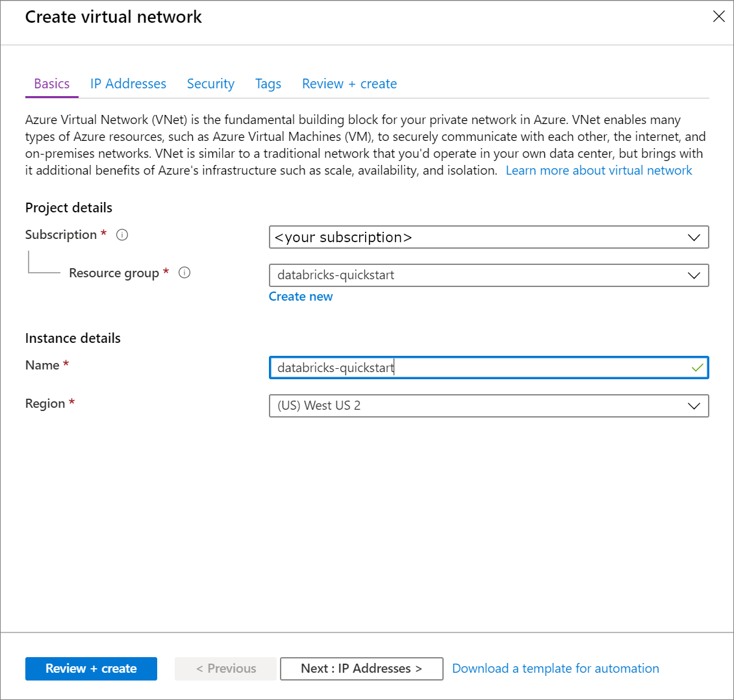This screenshot has height=700, width=734.
Task: Click the Resource group field label
Action: 114,273
